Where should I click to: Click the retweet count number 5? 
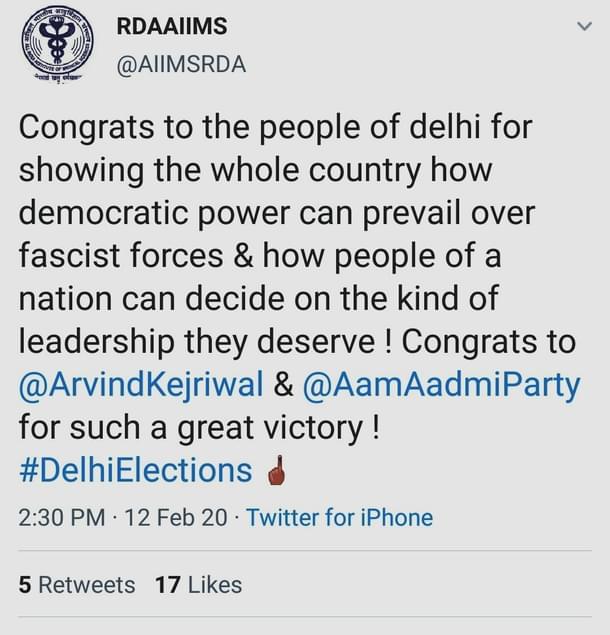pos(25,585)
